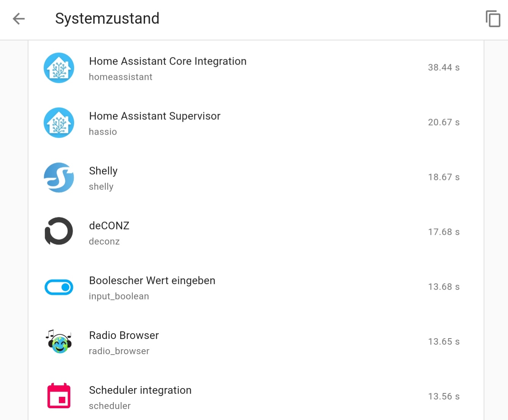Viewport: 508px width, 420px height.
Task: Click the blue Shelly logo
Action: [59, 178]
